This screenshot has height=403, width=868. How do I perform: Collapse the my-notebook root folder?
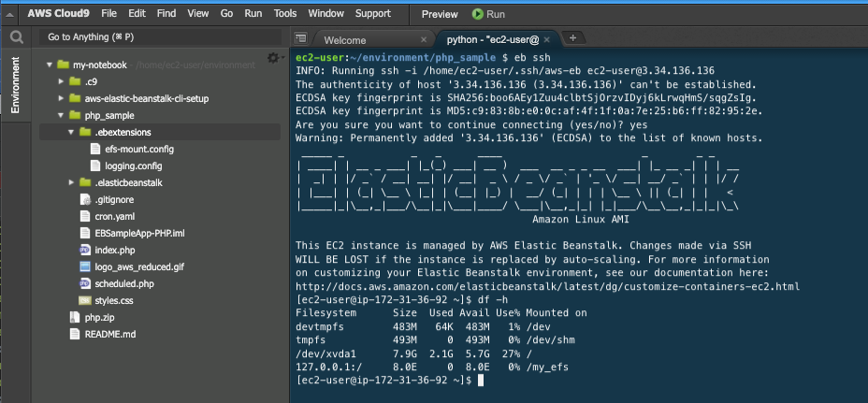(x=50, y=65)
